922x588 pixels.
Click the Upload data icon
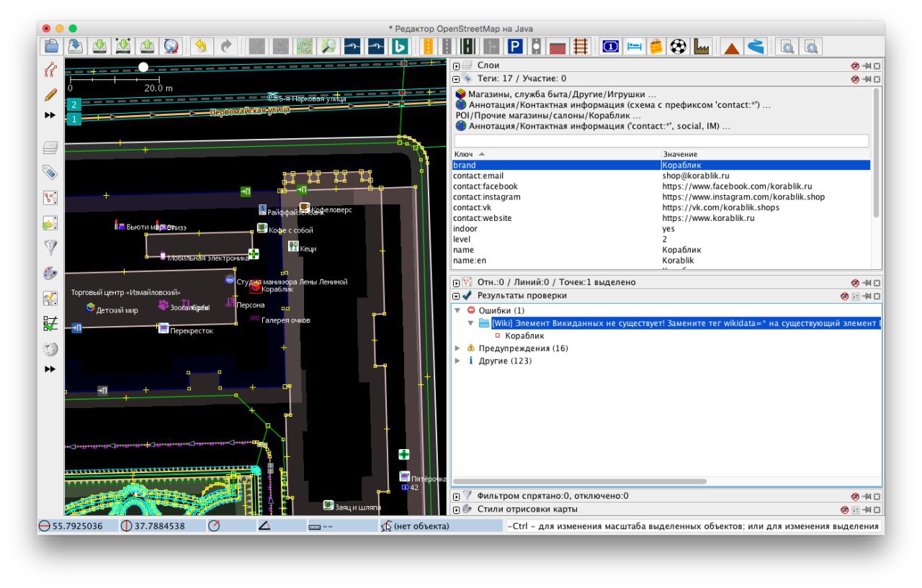pos(148,47)
